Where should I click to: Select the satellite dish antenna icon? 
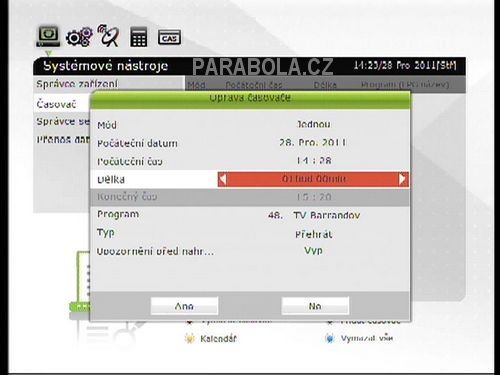109,35
